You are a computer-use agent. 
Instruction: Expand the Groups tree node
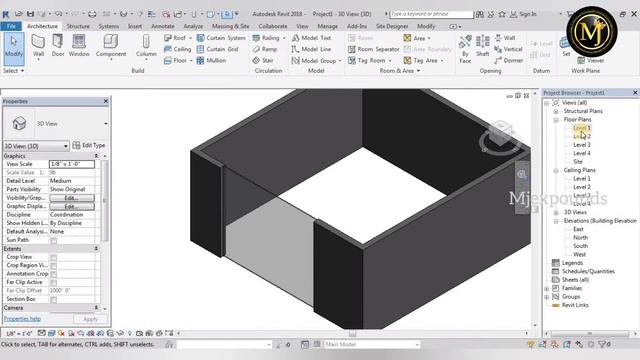pos(547,297)
